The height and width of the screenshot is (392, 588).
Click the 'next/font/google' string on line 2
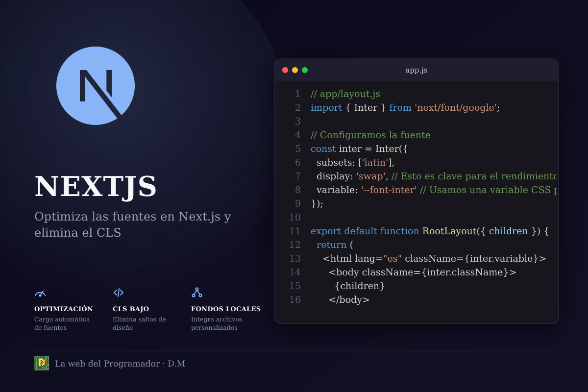point(456,108)
